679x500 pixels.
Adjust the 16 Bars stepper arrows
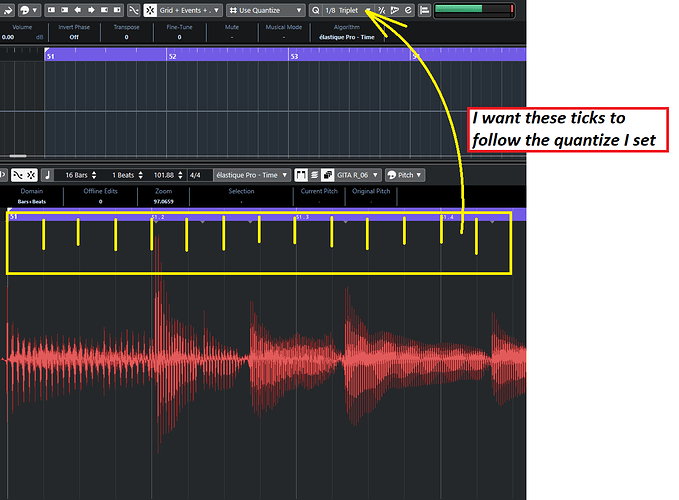(94, 175)
